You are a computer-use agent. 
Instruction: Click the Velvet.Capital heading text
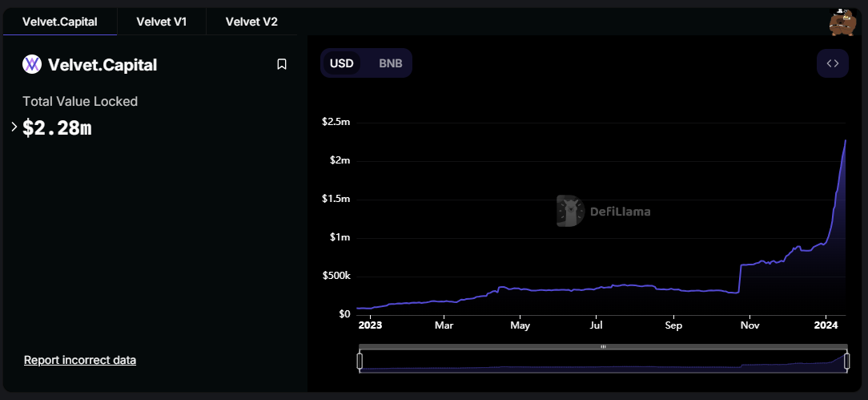click(102, 65)
